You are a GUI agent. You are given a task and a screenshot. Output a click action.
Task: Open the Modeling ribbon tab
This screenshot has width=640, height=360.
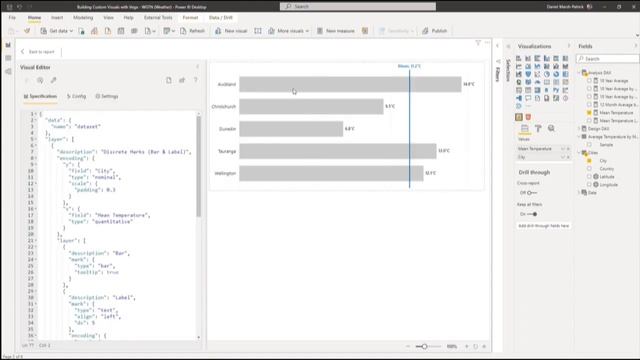[83, 18]
